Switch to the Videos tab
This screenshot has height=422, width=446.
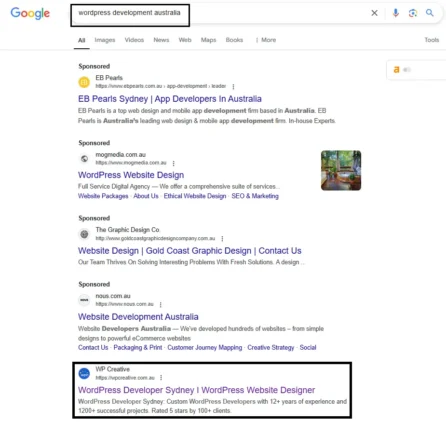[134, 40]
